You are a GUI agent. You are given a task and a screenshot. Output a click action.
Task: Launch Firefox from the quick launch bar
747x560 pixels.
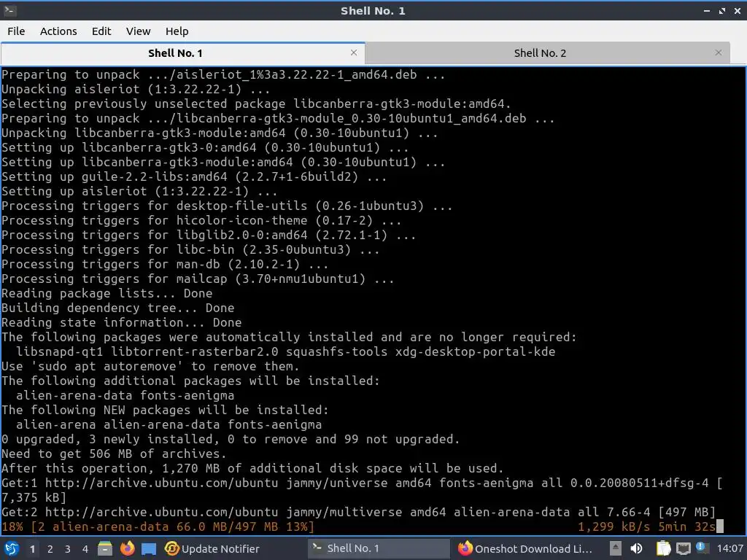[x=127, y=548]
